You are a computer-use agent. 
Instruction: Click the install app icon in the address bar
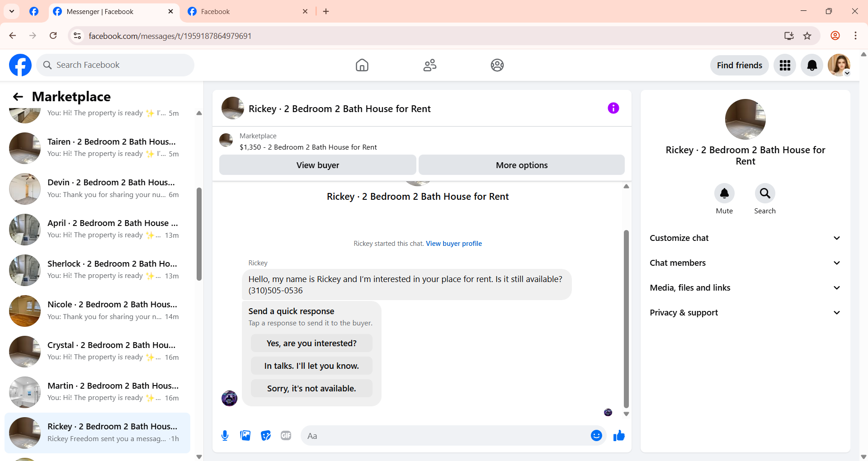tap(789, 36)
